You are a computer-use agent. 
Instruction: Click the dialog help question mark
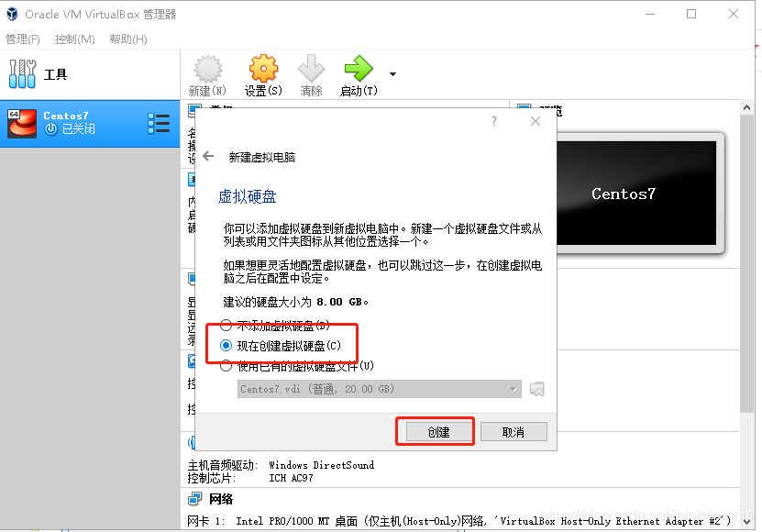point(493,121)
